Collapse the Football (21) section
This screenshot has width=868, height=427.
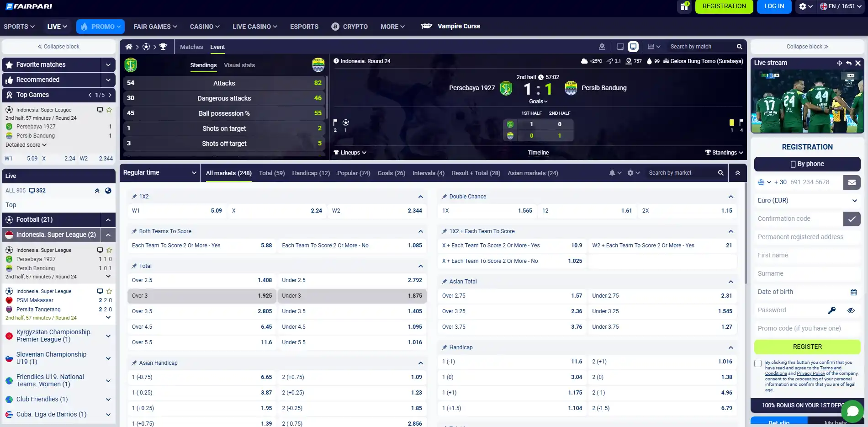[x=108, y=220]
